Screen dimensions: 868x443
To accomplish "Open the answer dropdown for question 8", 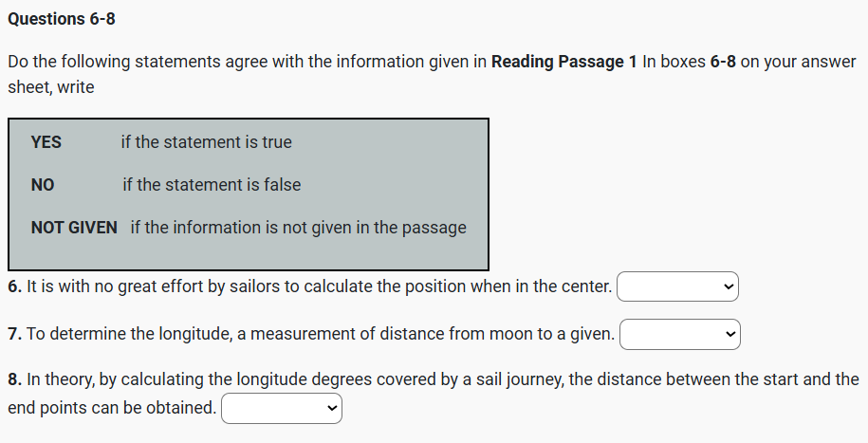I will point(281,409).
